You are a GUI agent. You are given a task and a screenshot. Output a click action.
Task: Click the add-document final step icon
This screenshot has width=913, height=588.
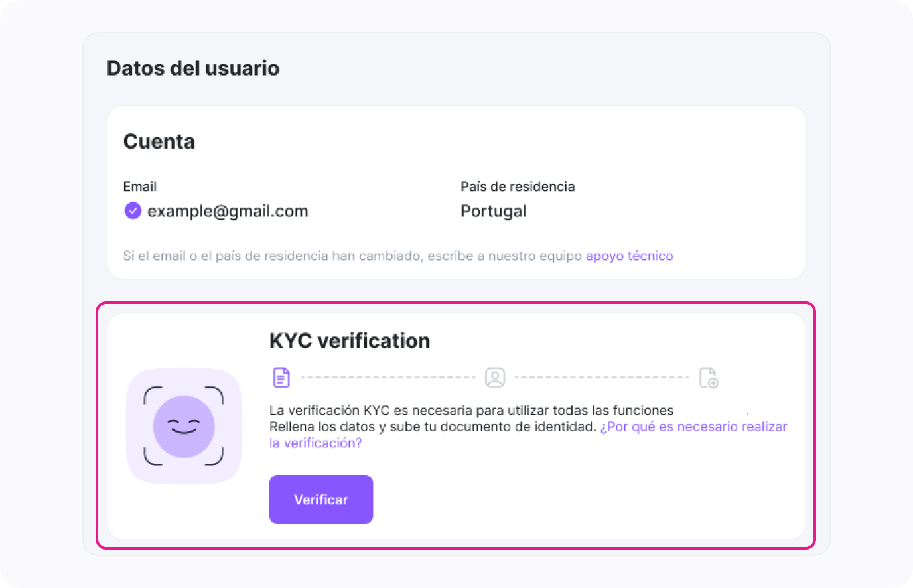pos(709,378)
